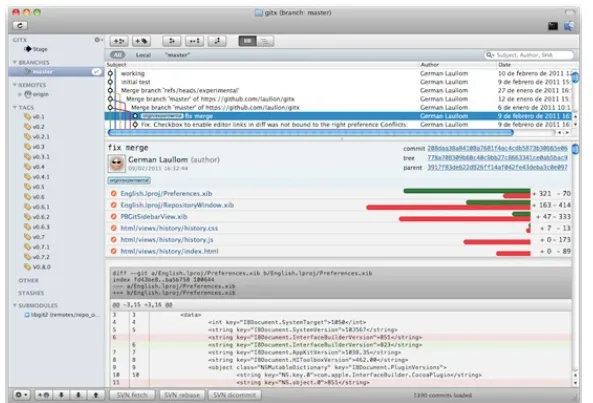Click the refresh button in the title toolbar
593x403 pixels.
click(20, 25)
